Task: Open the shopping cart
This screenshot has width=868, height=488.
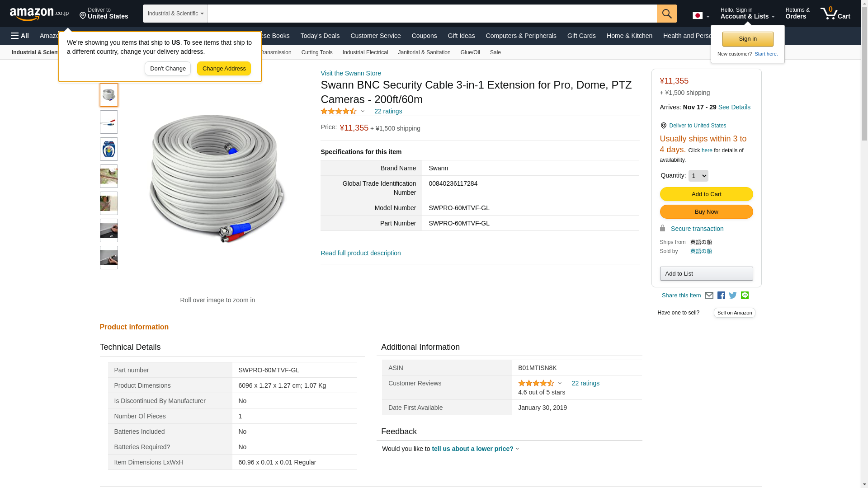Action: tap(835, 14)
